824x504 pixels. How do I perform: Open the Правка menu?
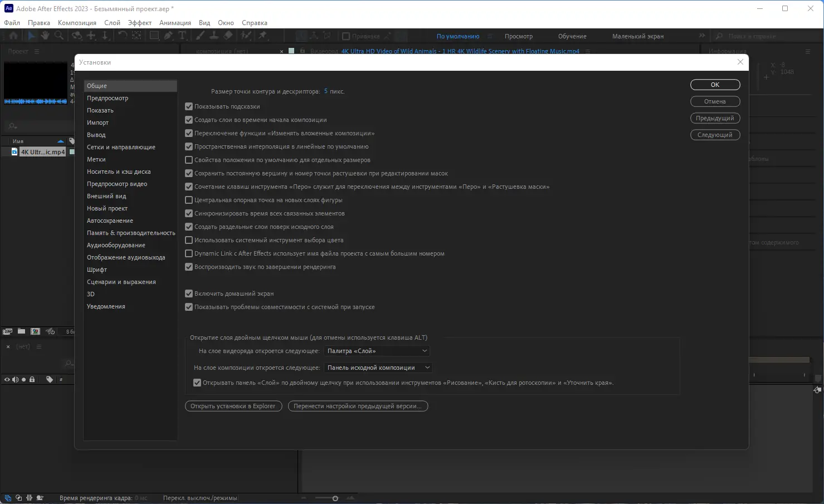(39, 23)
